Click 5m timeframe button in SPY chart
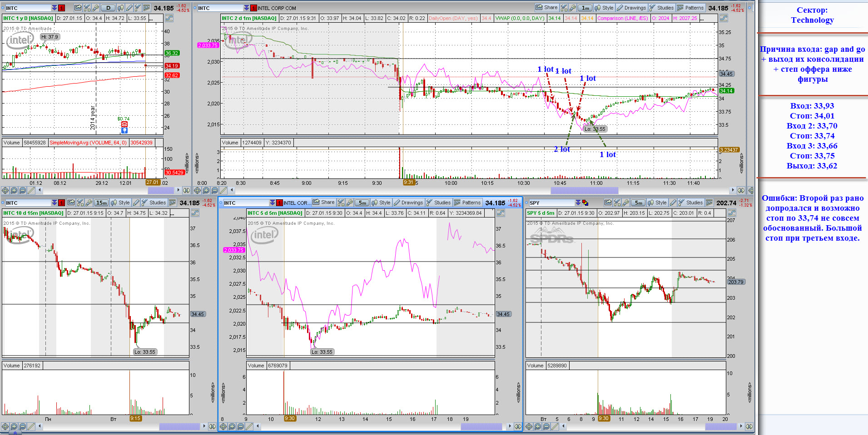This screenshot has height=435, width=868. 639,203
